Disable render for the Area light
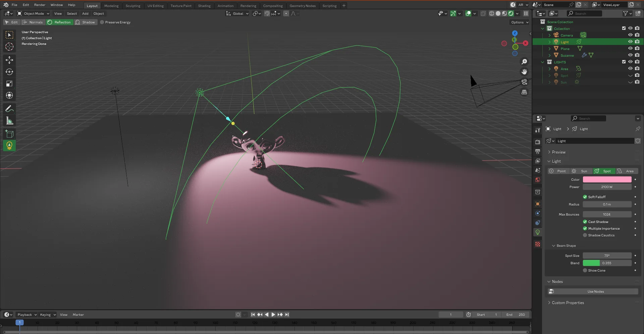Viewport: 644px width, 334px height. pyautogui.click(x=637, y=68)
